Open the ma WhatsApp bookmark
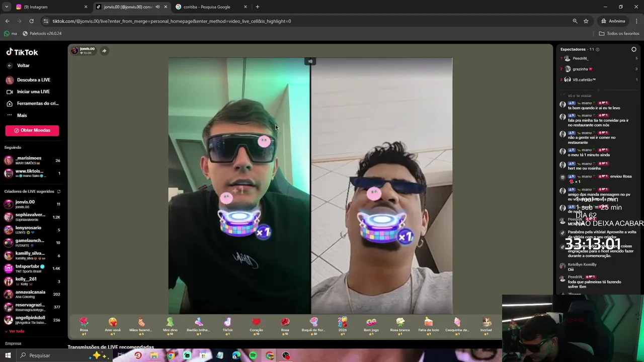644x362 pixels. pos(11,34)
